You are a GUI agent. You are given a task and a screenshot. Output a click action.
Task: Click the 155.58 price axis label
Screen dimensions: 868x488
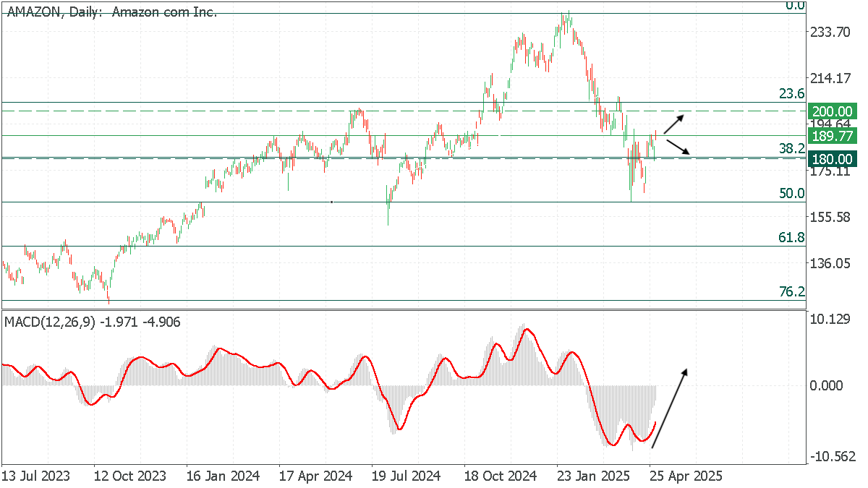click(832, 218)
